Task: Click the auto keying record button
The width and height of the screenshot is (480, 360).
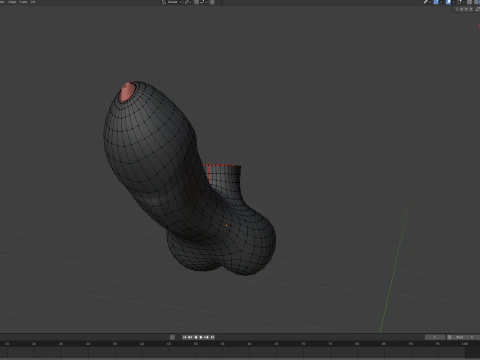Action: point(172,337)
